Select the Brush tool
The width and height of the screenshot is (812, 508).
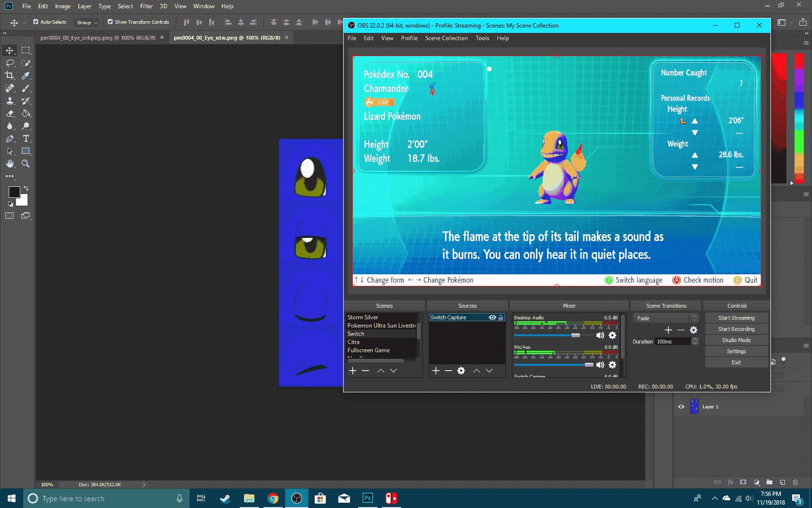point(26,88)
